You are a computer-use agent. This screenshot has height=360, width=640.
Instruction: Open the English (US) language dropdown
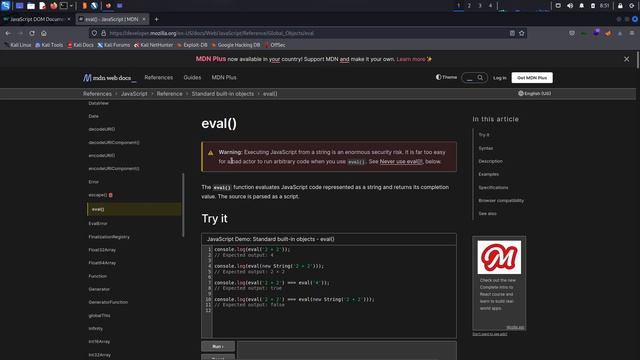coord(535,93)
